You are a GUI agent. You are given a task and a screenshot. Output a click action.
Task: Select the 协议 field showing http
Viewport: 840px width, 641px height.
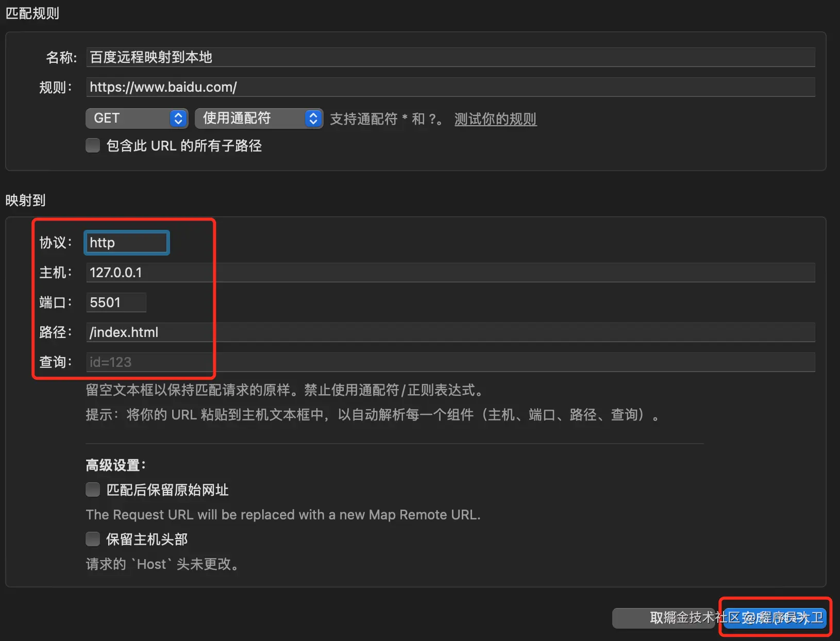coord(127,243)
